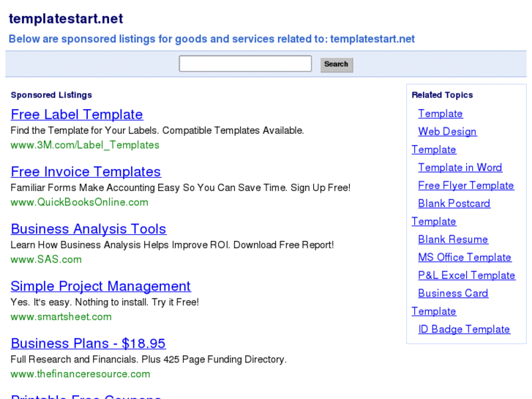Click www.QuickBooksOnline.com URL
The width and height of the screenshot is (532, 399).
(x=79, y=202)
